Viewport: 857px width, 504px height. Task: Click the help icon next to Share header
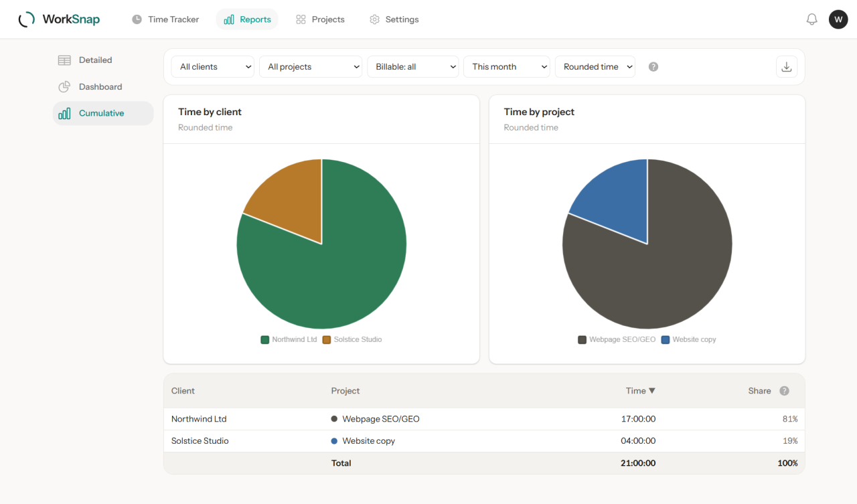click(784, 391)
